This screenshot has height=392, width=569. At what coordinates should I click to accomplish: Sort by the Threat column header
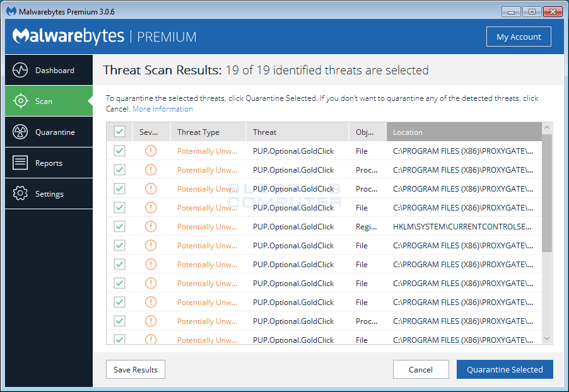pyautogui.click(x=297, y=132)
